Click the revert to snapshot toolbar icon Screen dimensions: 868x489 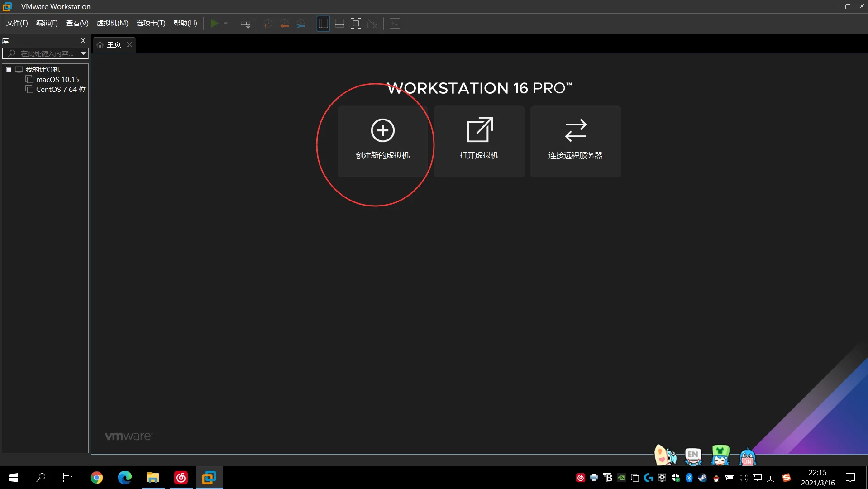(285, 23)
